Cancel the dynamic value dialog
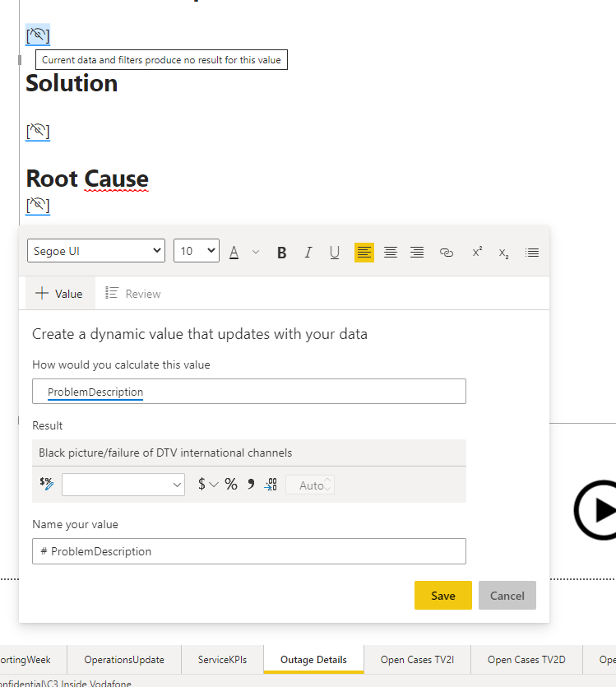616x687 pixels. click(x=507, y=596)
